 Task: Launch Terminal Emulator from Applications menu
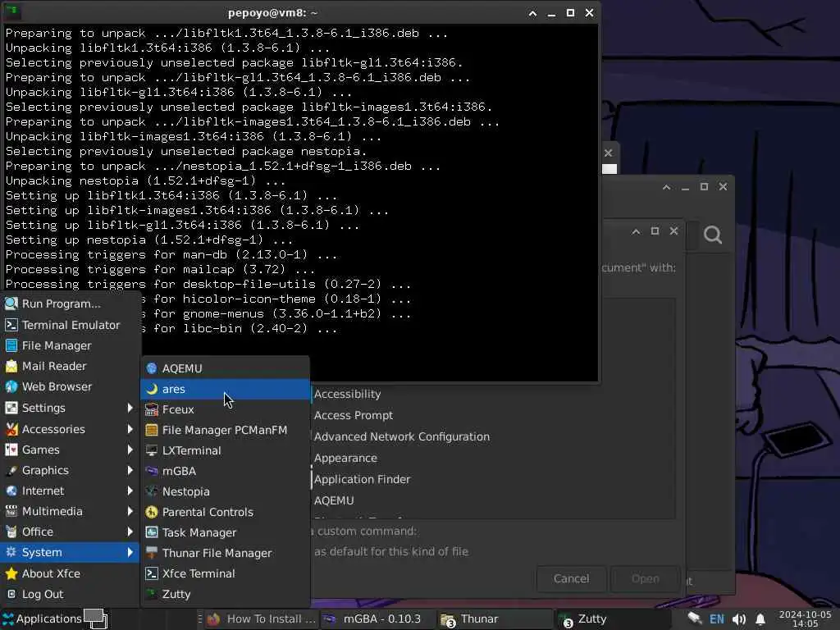(x=70, y=325)
